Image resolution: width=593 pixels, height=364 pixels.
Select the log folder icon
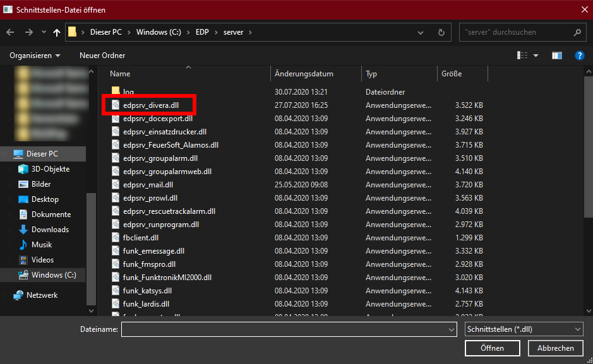pyautogui.click(x=116, y=91)
